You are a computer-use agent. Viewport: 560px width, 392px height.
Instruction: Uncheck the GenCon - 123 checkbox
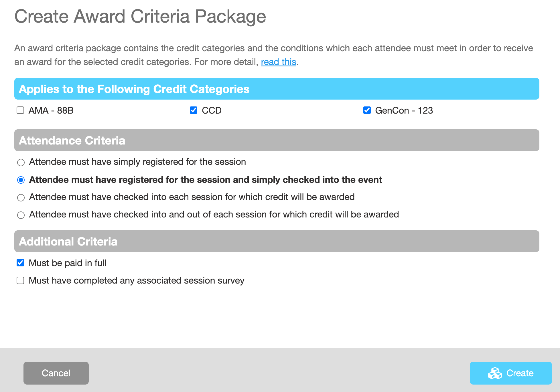(x=367, y=110)
